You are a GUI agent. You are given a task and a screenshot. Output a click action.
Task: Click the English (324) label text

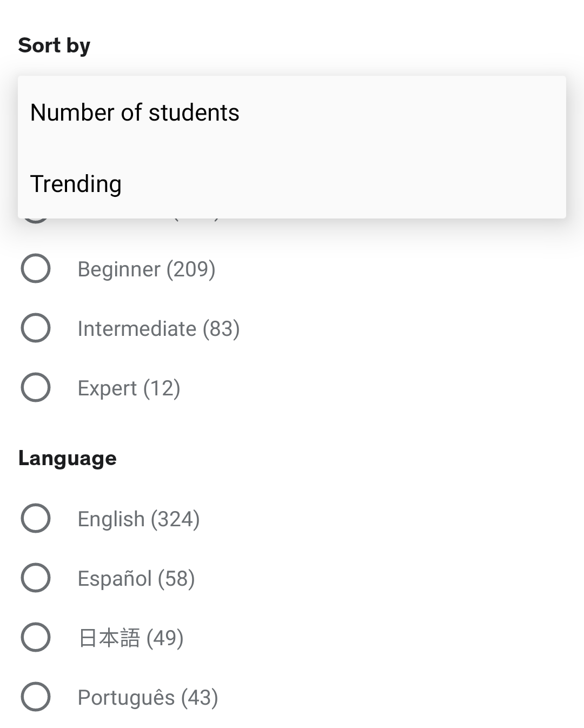pos(138,519)
